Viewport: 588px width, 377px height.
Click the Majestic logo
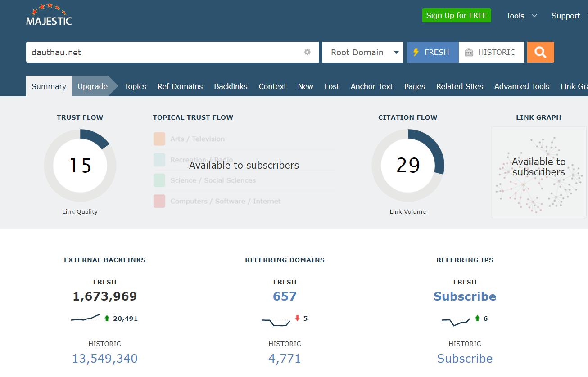pyautogui.click(x=49, y=14)
